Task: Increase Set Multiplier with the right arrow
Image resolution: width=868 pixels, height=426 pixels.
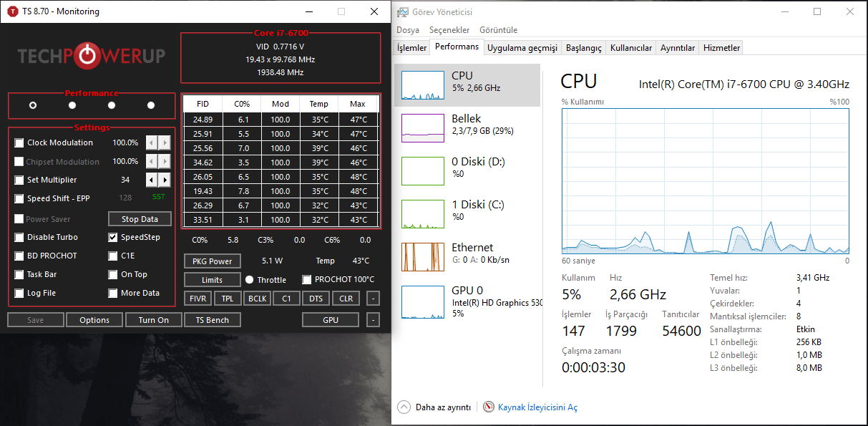Action: click(x=165, y=180)
